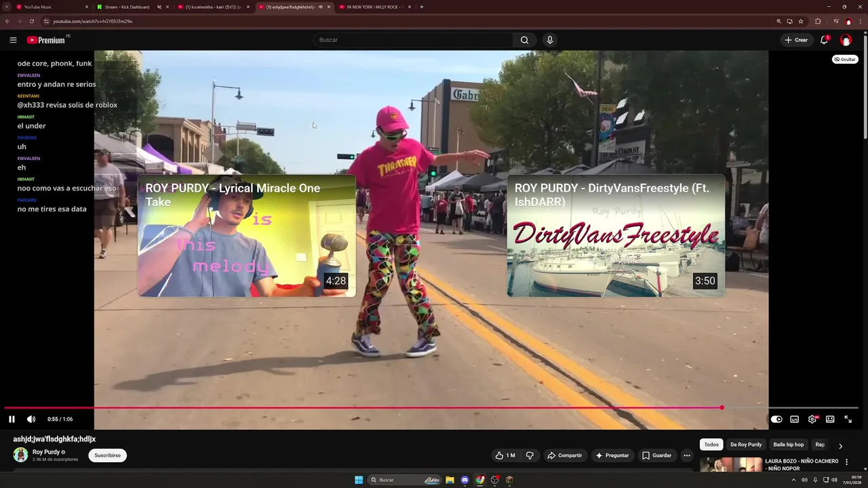This screenshot has height=488, width=868.
Task: Open Lyrical Miracle One Take end card
Action: click(247, 236)
